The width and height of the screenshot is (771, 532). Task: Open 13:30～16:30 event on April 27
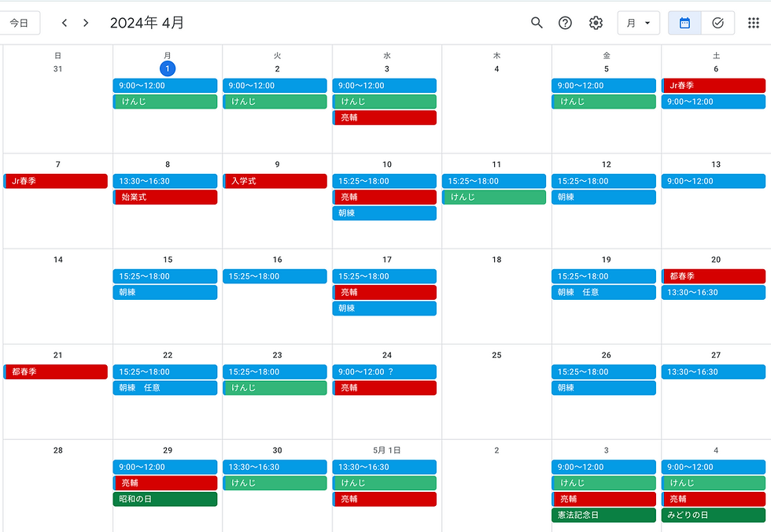coord(714,371)
